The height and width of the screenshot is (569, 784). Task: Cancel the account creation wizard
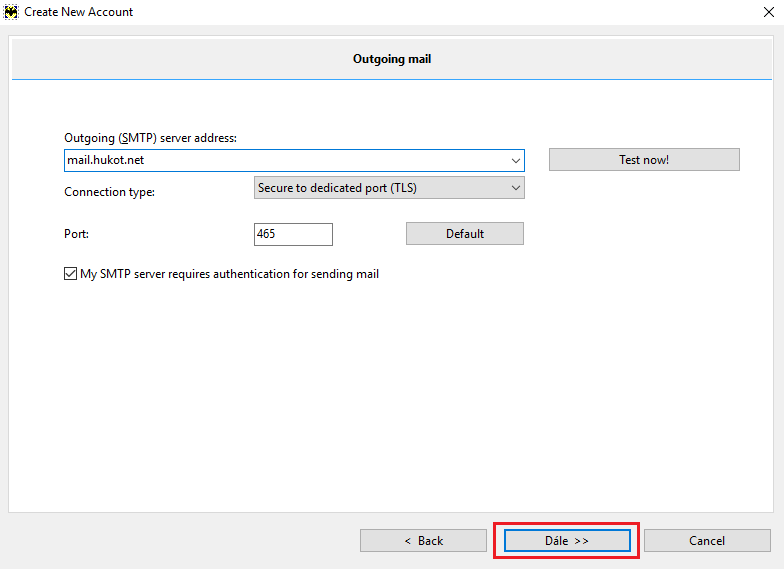pos(707,540)
